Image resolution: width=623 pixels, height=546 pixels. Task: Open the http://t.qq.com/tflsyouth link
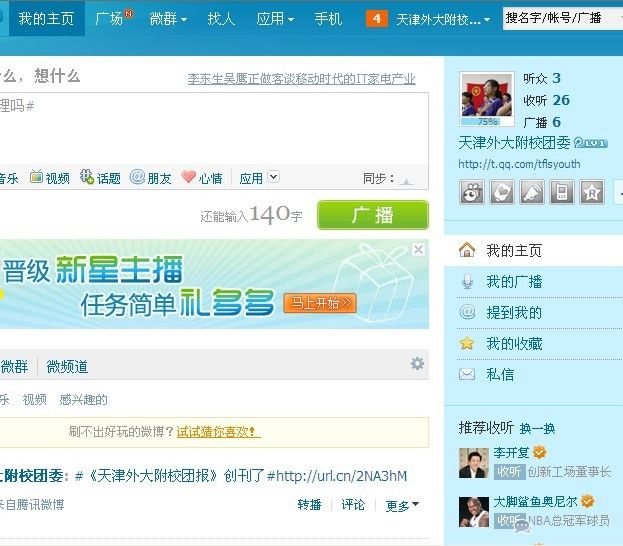click(519, 164)
